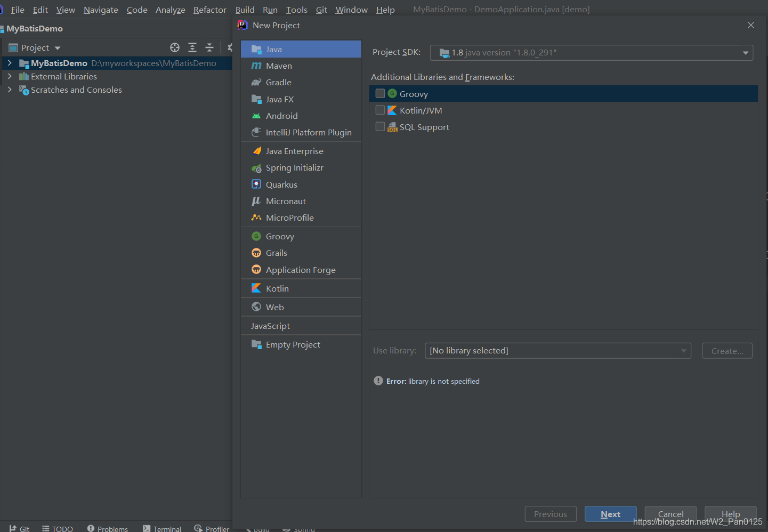
Task: Choose the MicroProfile icon
Action: pyautogui.click(x=256, y=217)
